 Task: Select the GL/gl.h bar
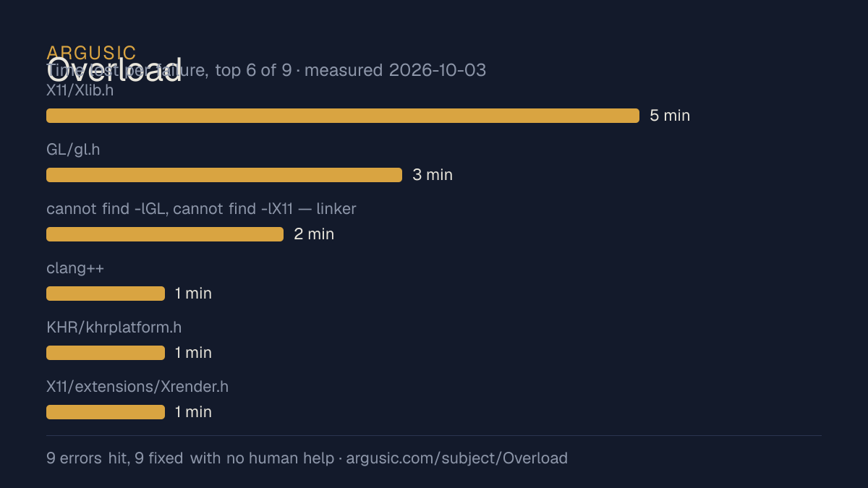[224, 175]
